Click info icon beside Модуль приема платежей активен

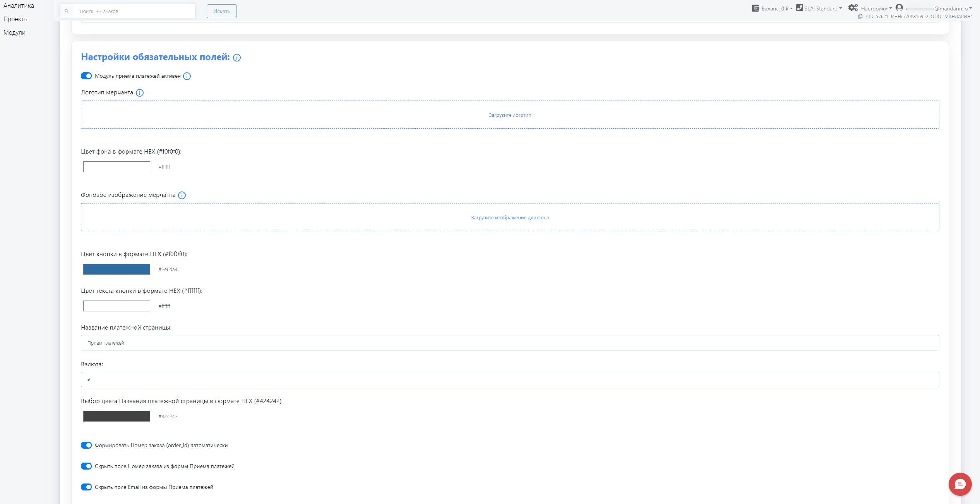(x=187, y=76)
